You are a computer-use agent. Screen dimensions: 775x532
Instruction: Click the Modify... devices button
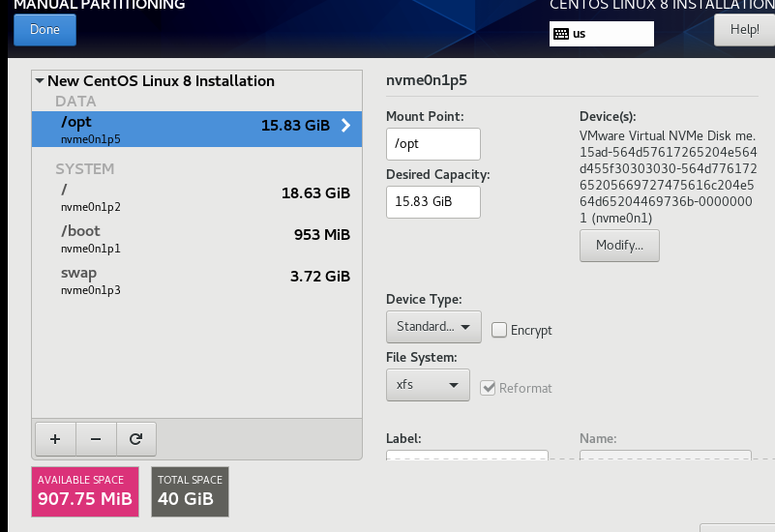coord(619,245)
